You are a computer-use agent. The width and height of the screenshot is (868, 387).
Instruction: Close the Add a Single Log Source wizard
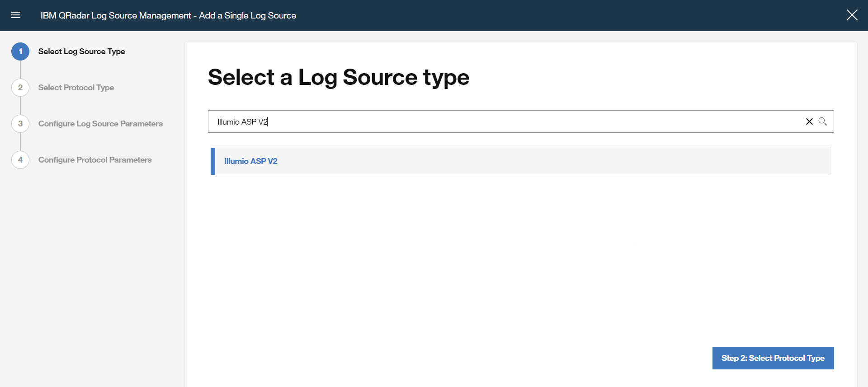(x=852, y=15)
